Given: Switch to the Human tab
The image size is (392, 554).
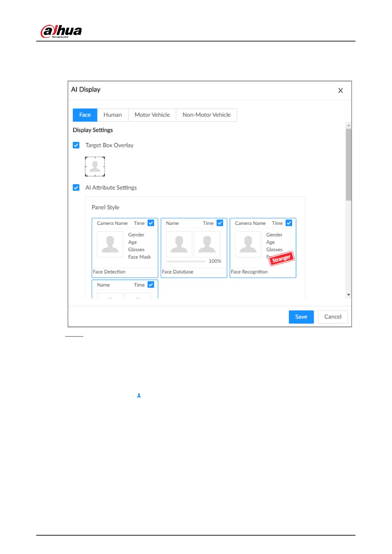Looking at the screenshot, I should click(x=113, y=115).
